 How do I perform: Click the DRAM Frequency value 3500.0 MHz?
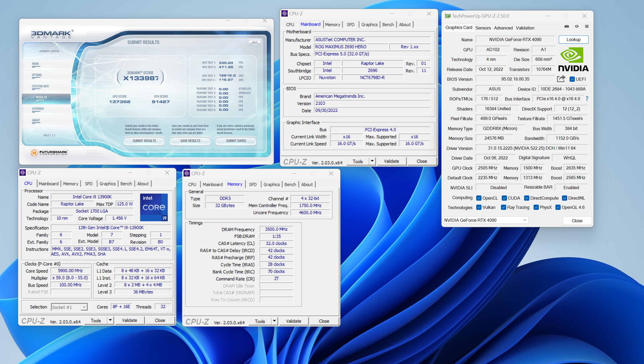pyautogui.click(x=276, y=229)
